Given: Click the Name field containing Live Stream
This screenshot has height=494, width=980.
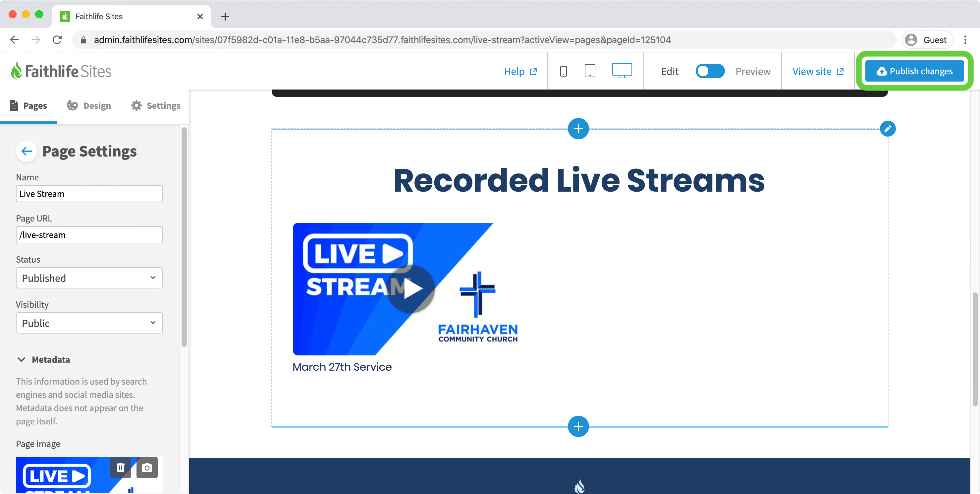Looking at the screenshot, I should [x=89, y=193].
